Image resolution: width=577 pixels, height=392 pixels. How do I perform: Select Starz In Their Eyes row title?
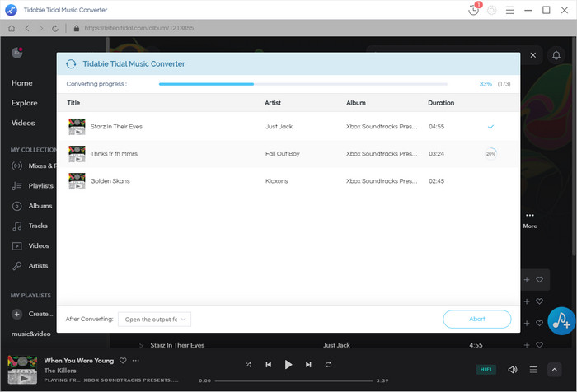coord(116,127)
